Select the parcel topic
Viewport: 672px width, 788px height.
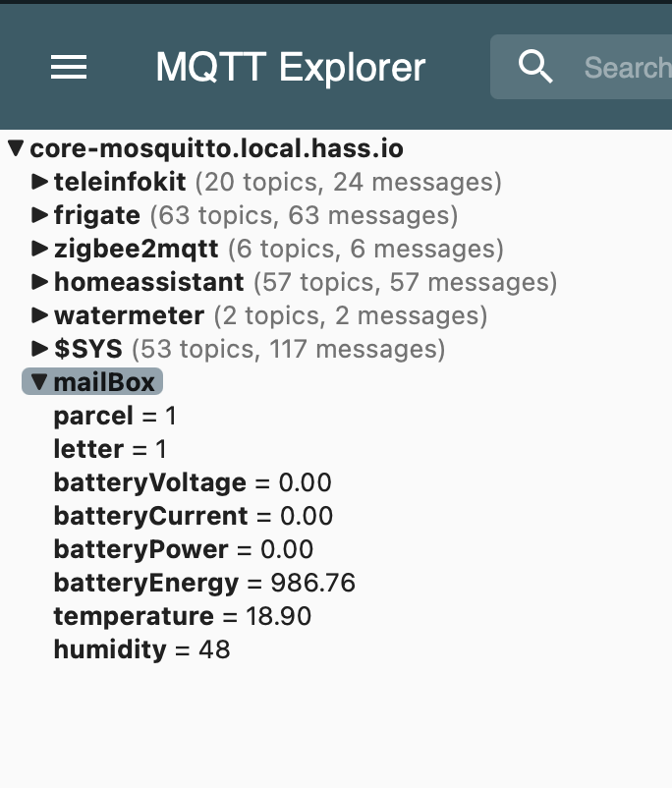tap(115, 416)
